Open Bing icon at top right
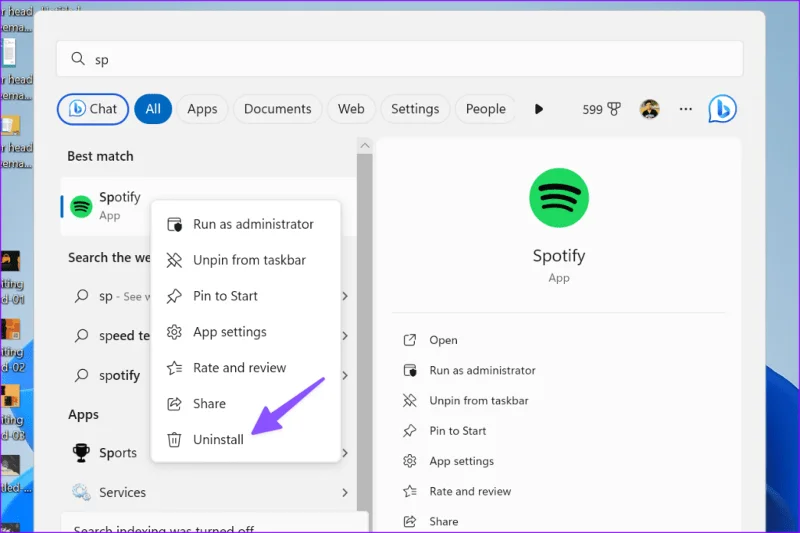Viewport: 800px width, 533px height. [x=722, y=109]
